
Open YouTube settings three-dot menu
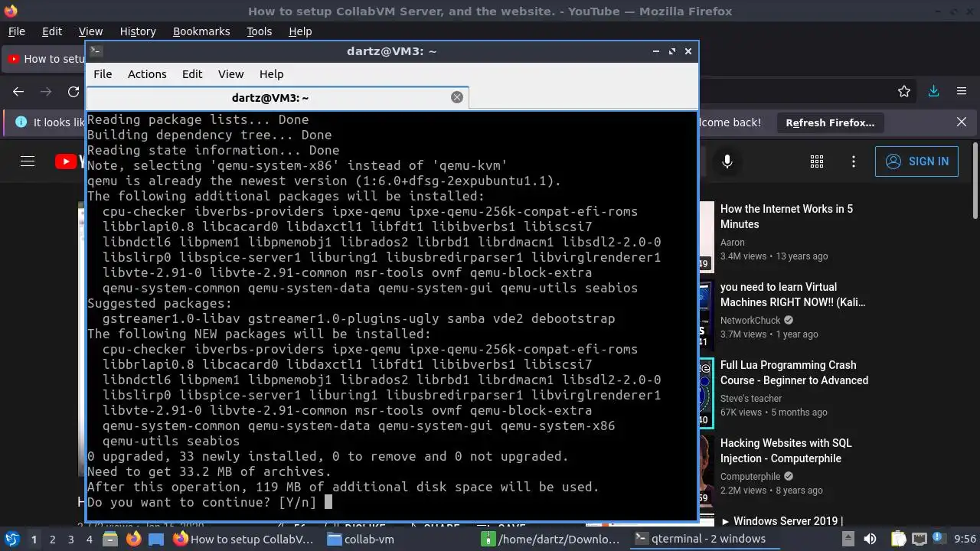coord(854,161)
